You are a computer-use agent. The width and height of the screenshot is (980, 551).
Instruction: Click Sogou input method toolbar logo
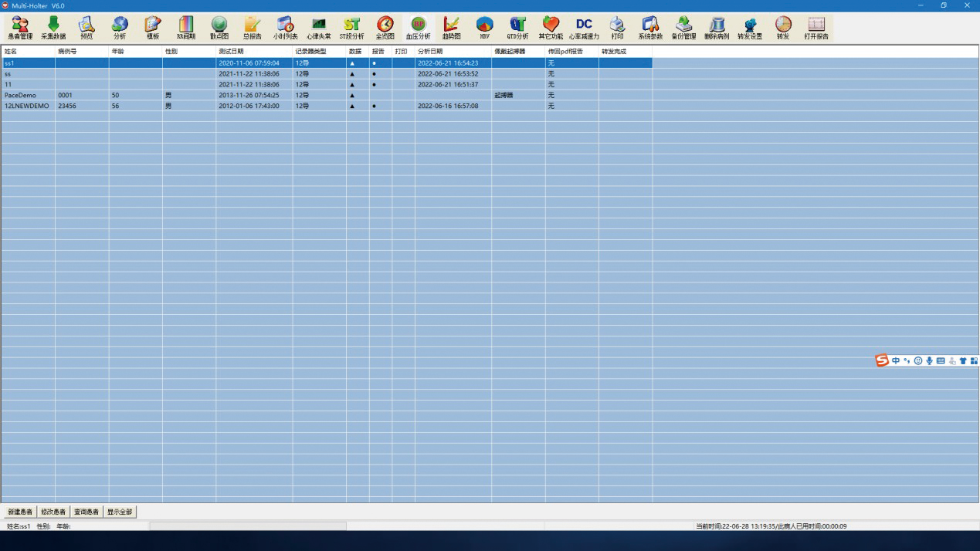(882, 360)
